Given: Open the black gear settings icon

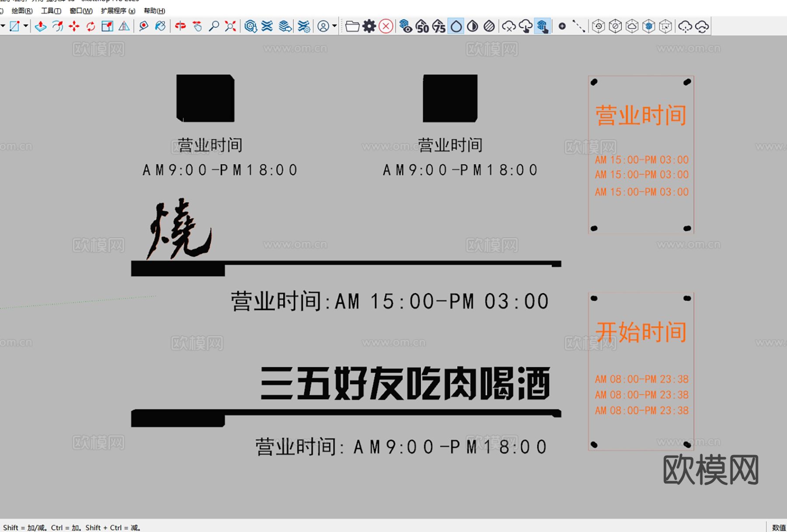Looking at the screenshot, I should tap(369, 26).
